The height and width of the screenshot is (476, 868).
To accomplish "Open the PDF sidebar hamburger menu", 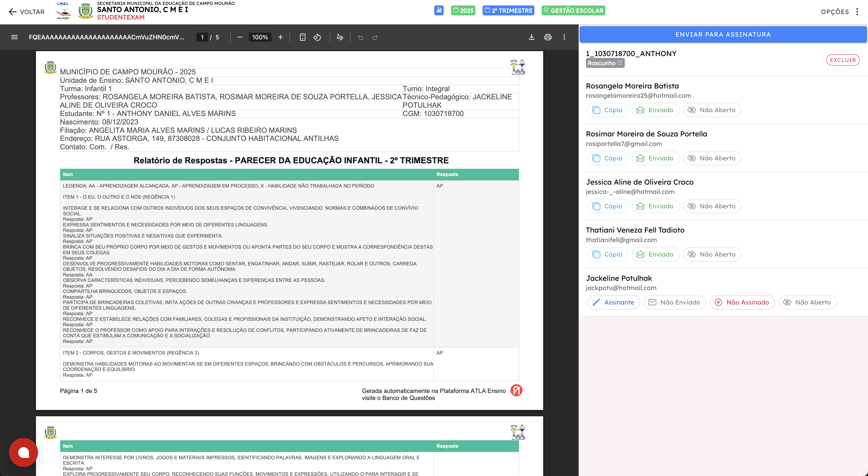I will coord(14,37).
